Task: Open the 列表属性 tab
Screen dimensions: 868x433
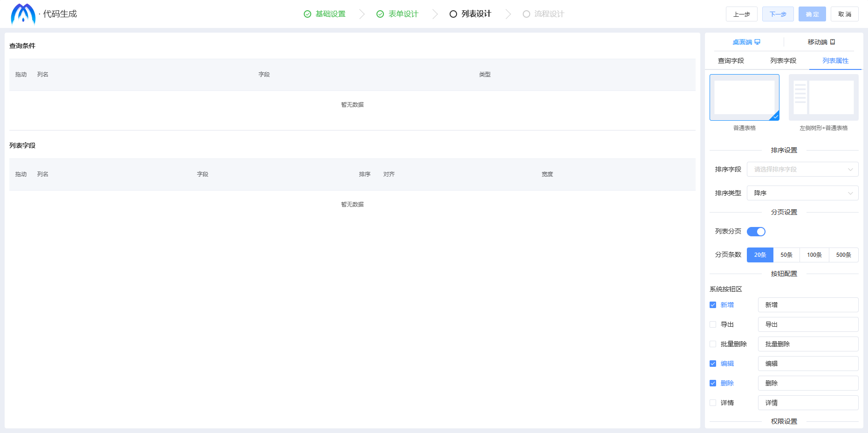Action: pos(835,61)
